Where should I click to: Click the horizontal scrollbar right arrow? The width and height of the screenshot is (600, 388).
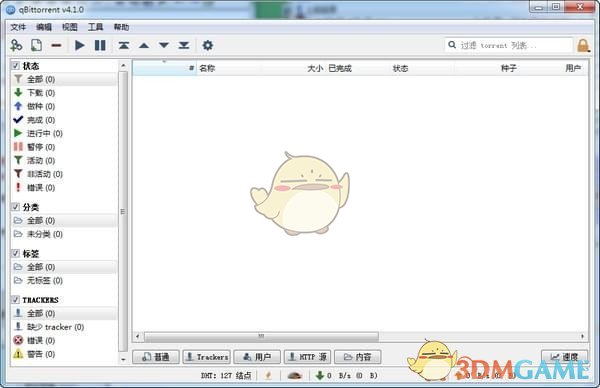coord(582,336)
